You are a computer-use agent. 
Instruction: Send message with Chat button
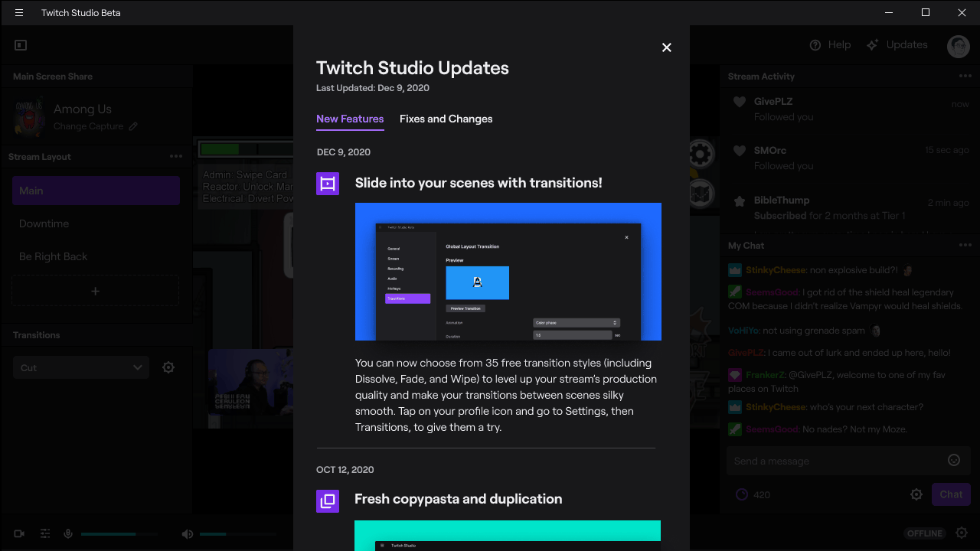point(951,494)
